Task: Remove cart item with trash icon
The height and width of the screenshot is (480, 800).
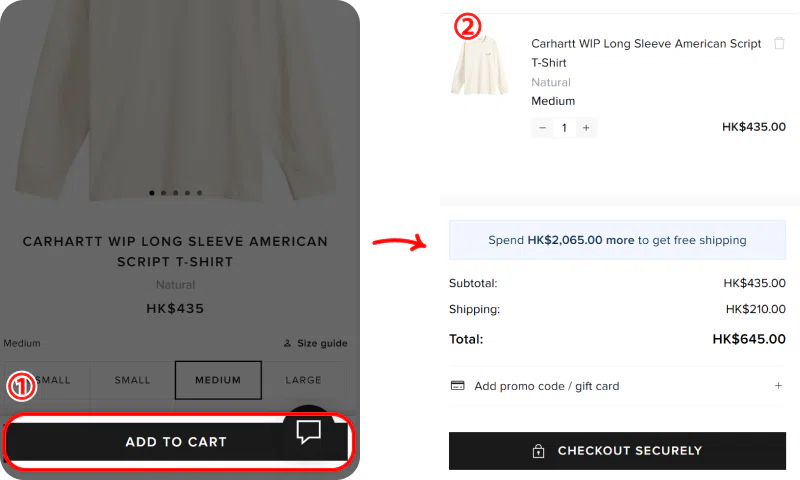Action: pos(779,44)
